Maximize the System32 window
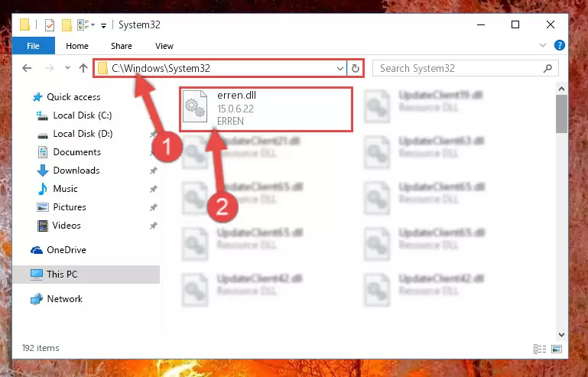588x377 pixels. point(515,24)
